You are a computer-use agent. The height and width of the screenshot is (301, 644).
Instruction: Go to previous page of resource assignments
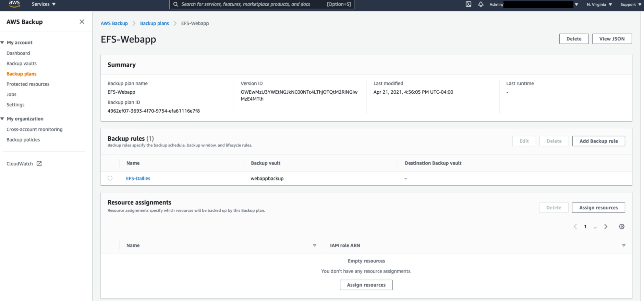pyautogui.click(x=575, y=227)
